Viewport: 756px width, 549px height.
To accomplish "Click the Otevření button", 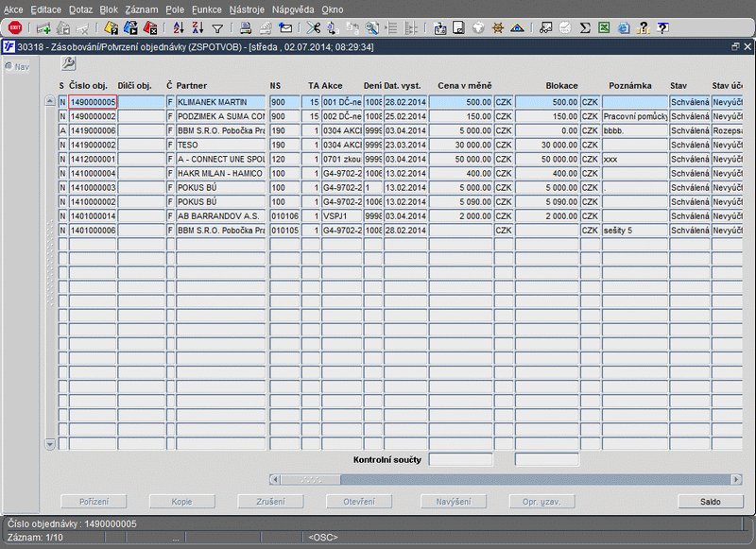I will coord(359,502).
